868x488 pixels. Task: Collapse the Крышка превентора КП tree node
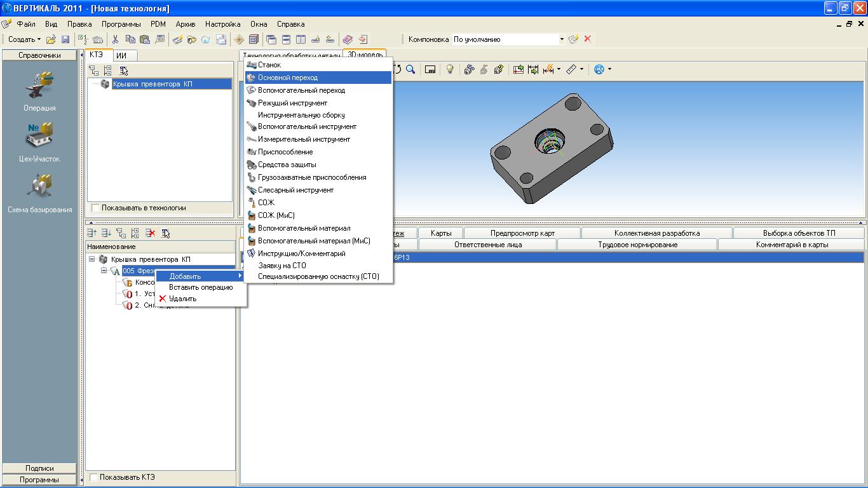point(92,259)
